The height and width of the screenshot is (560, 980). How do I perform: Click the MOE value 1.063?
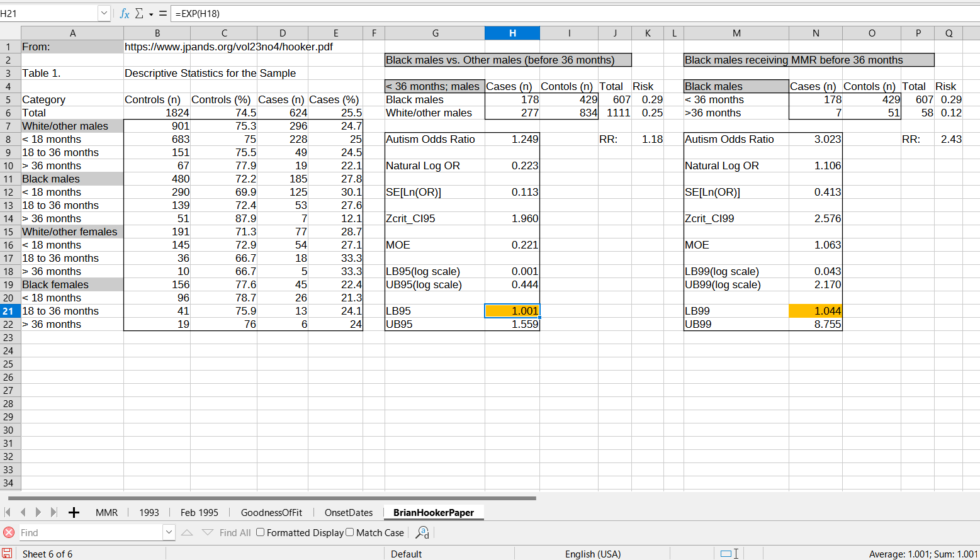(816, 245)
